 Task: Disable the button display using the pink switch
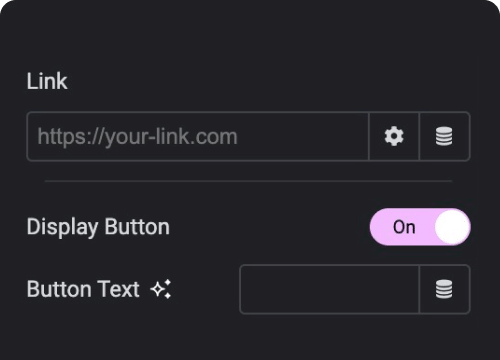[420, 227]
